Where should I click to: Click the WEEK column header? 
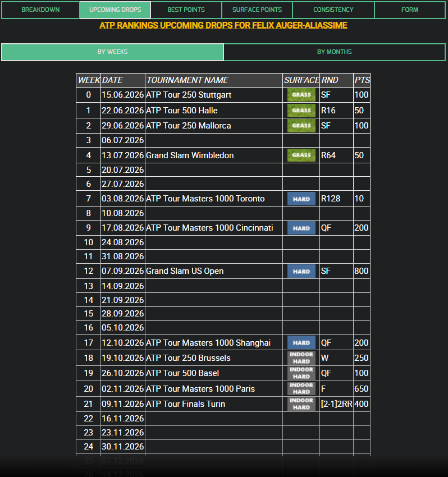(x=89, y=80)
